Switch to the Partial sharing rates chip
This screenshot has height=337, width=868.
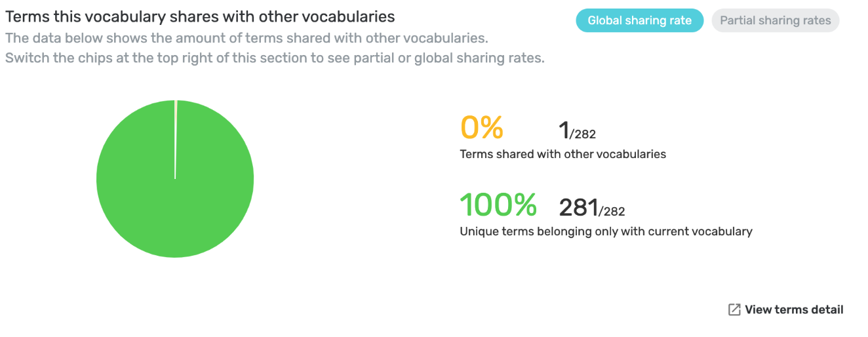coord(775,20)
